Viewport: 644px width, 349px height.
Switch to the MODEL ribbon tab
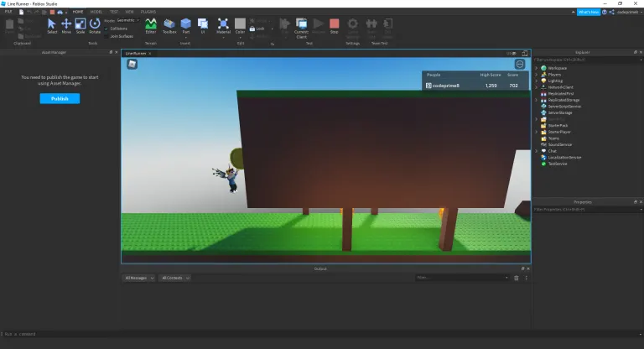(96, 12)
